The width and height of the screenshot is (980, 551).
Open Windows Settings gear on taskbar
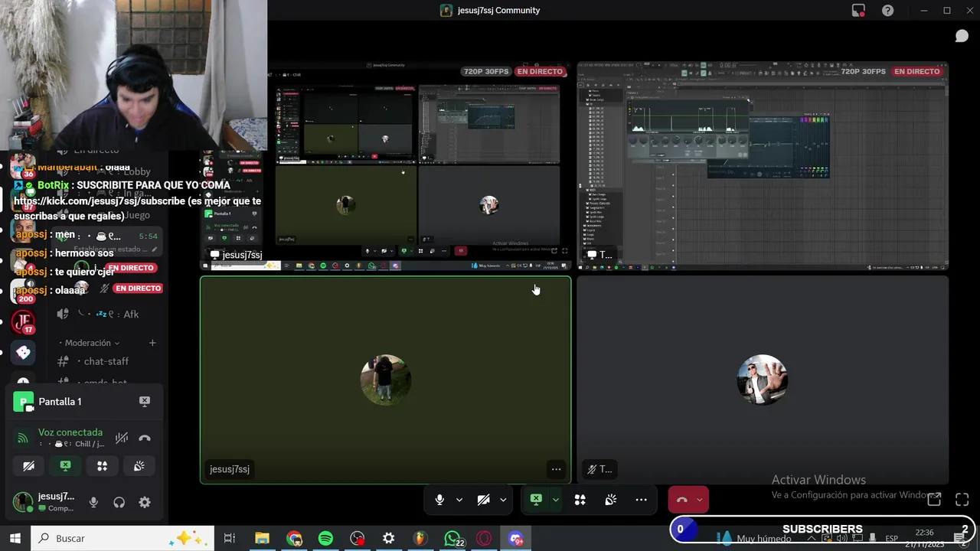388,538
